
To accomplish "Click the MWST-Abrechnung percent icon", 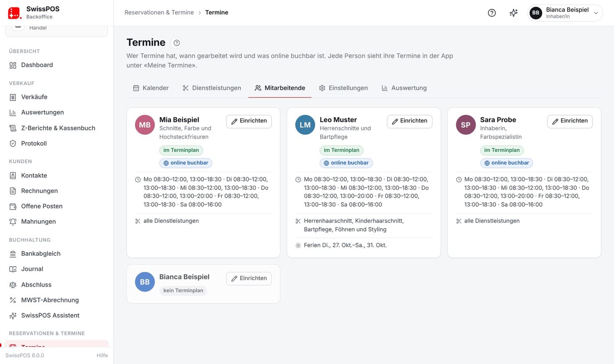I will 13,300.
